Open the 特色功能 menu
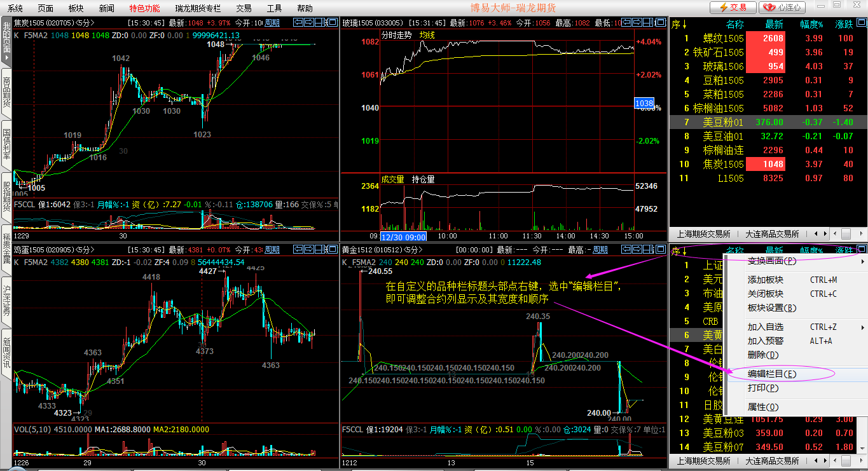 tap(144, 8)
